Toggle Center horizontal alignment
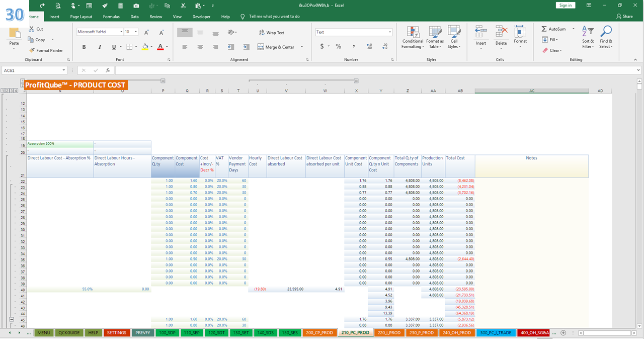Image resolution: width=644 pixels, height=362 pixels. [200, 47]
